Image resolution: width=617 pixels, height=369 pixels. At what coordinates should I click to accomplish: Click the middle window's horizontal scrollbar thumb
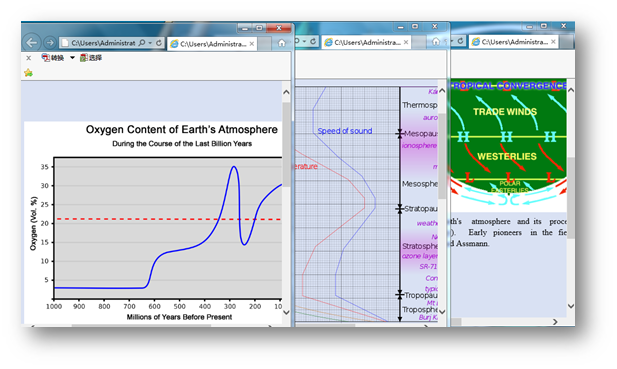click(x=325, y=325)
